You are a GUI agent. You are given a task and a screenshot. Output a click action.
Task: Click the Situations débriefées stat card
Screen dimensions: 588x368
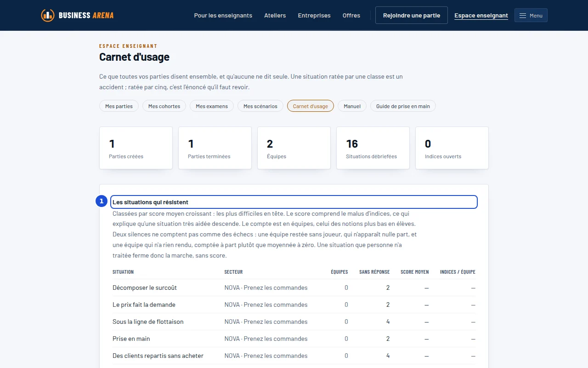(x=373, y=148)
